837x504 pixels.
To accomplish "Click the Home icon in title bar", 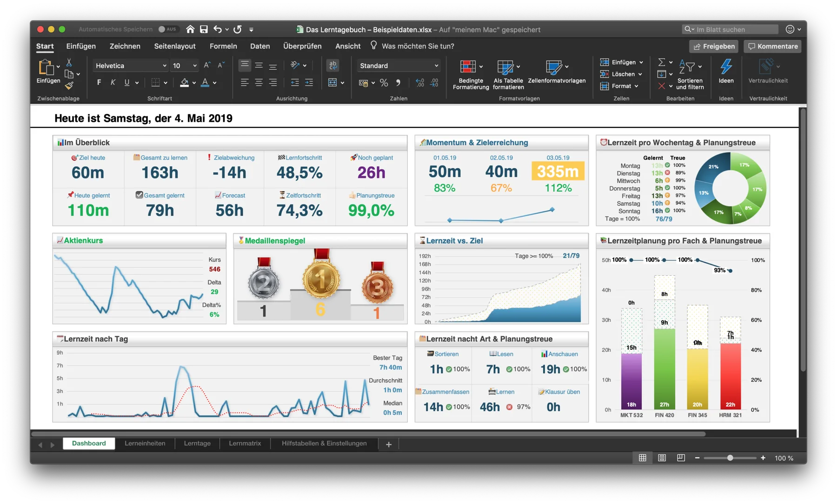I will (190, 29).
